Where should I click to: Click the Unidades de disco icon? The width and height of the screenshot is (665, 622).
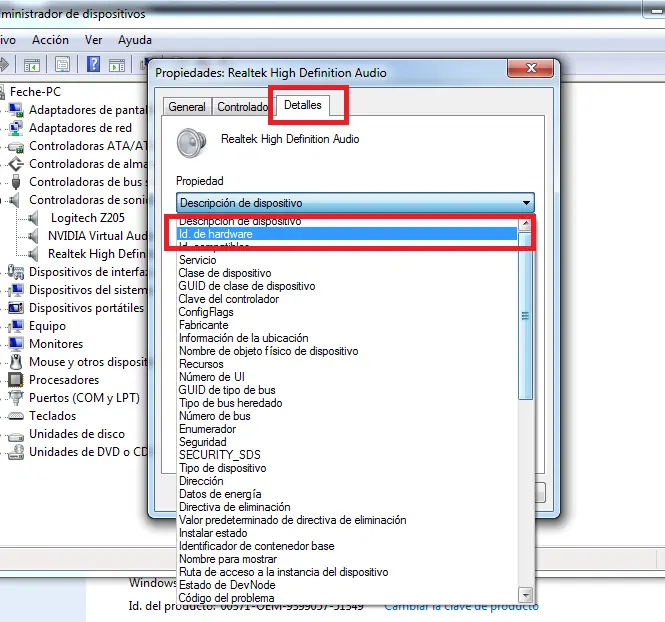click(x=16, y=436)
